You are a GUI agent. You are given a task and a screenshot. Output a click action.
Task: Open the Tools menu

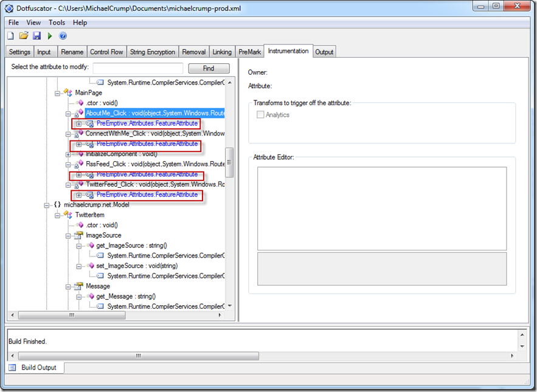57,22
